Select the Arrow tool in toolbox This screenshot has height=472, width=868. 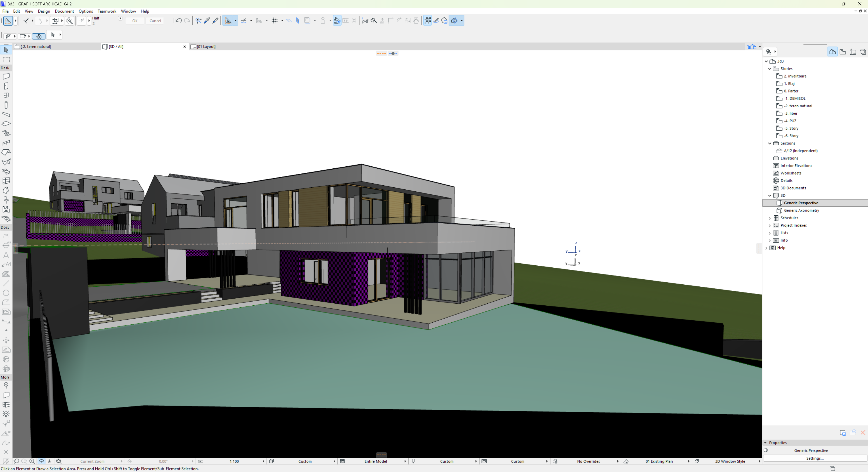pyautogui.click(x=6, y=50)
